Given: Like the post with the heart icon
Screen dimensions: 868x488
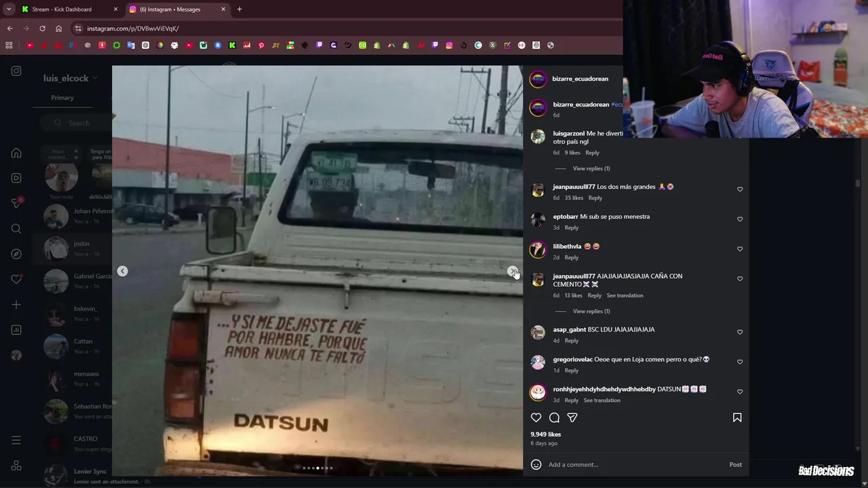Looking at the screenshot, I should pyautogui.click(x=536, y=418).
